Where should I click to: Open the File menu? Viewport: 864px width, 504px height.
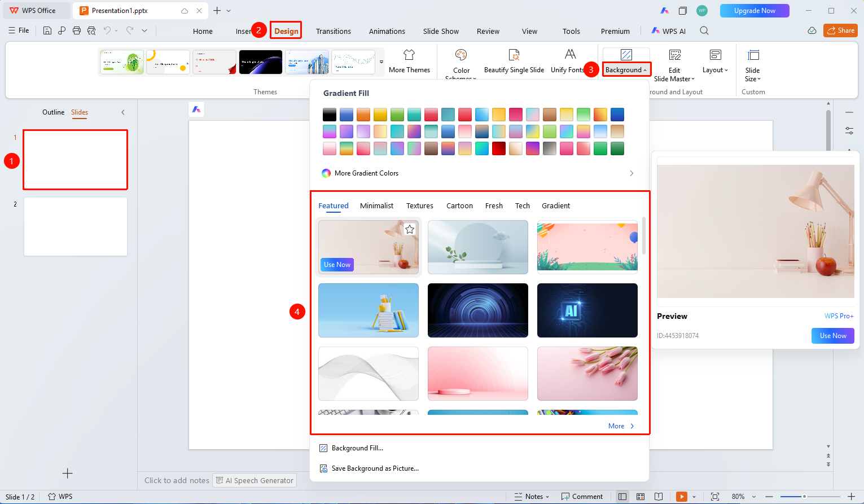click(x=19, y=30)
